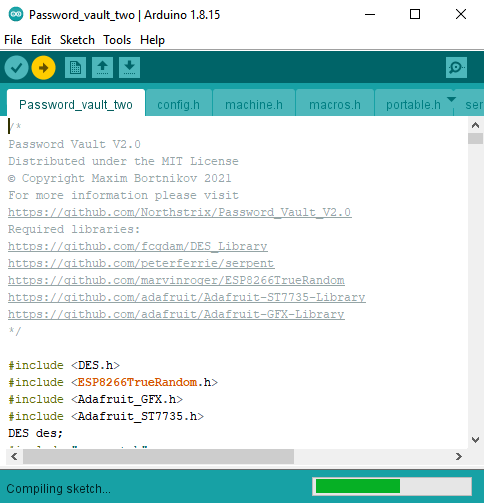The height and width of the screenshot is (503, 484).
Task: Click the fcgdam DES_Library link
Action: click(x=138, y=246)
